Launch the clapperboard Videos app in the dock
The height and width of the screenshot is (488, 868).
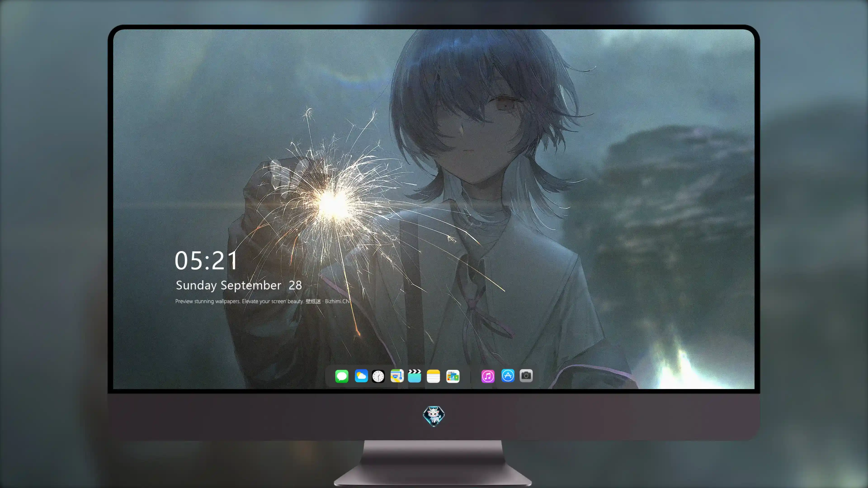[415, 376]
